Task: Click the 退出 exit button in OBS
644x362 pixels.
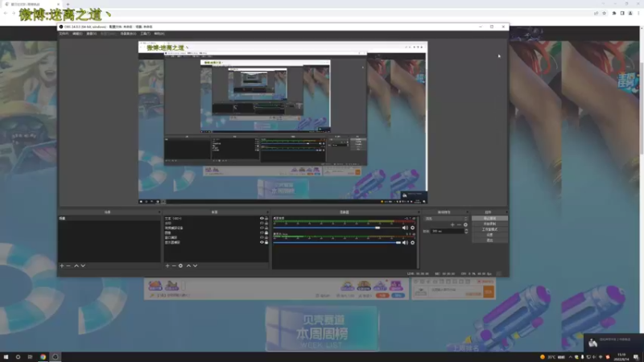Action: 489,240
